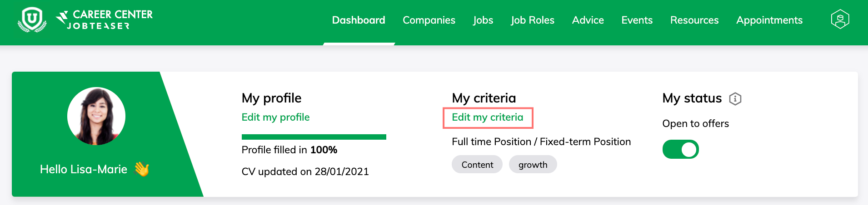Select the Content criteria tag

tap(477, 164)
